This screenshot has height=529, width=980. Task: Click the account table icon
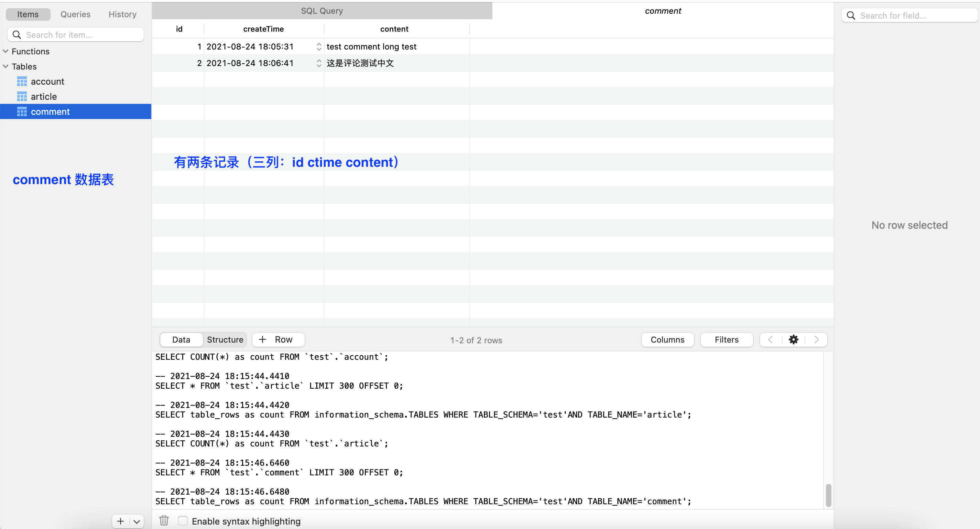pyautogui.click(x=22, y=82)
